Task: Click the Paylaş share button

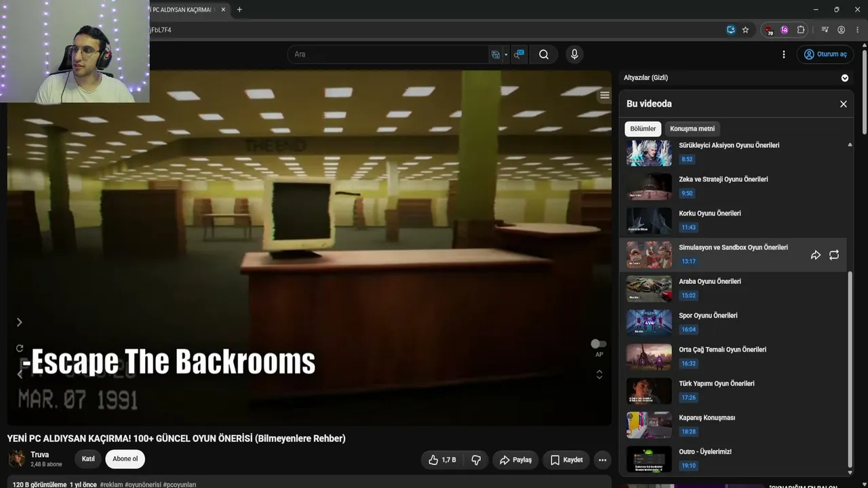Action: pyautogui.click(x=515, y=460)
